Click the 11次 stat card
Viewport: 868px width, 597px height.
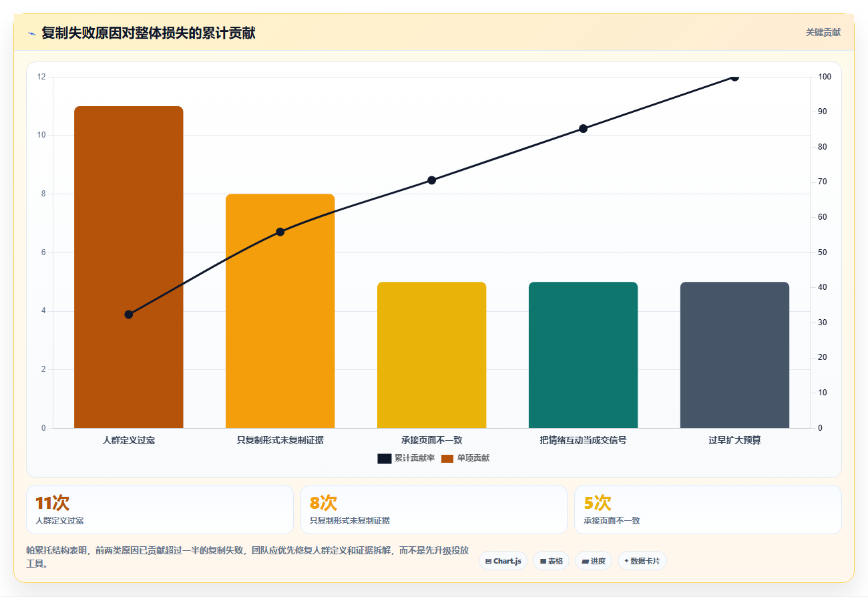[x=160, y=510]
